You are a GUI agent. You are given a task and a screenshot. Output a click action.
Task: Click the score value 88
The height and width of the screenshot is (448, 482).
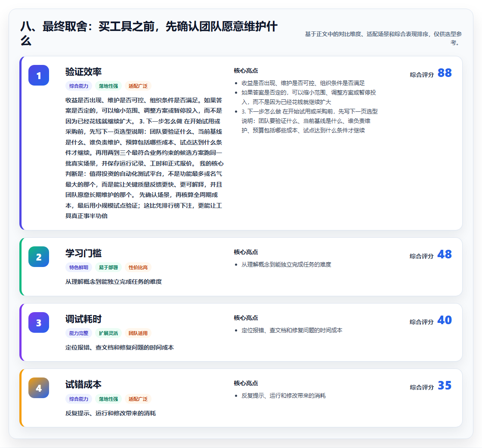pyautogui.click(x=445, y=73)
